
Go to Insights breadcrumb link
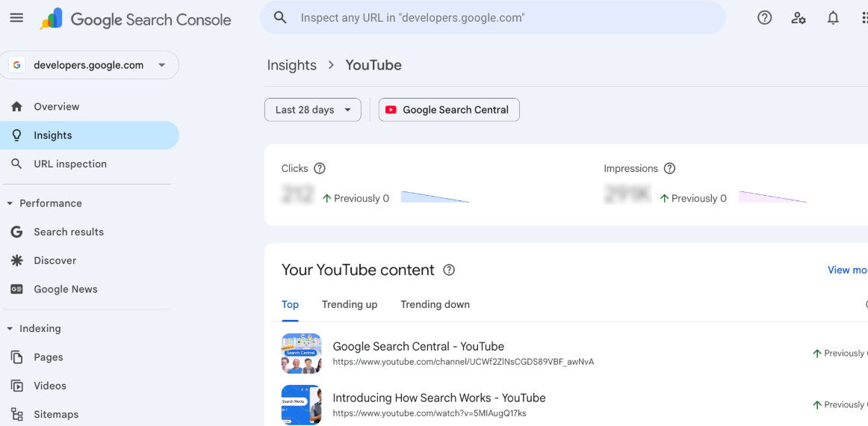tap(292, 65)
